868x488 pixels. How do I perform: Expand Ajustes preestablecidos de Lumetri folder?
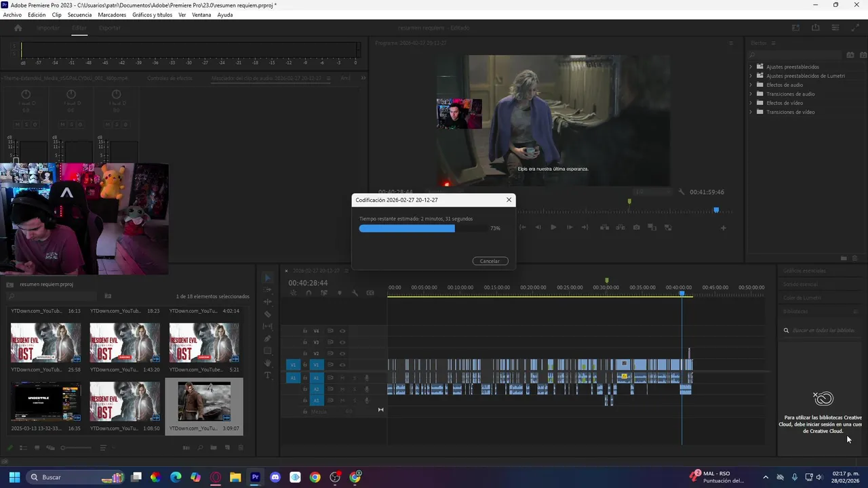751,76
